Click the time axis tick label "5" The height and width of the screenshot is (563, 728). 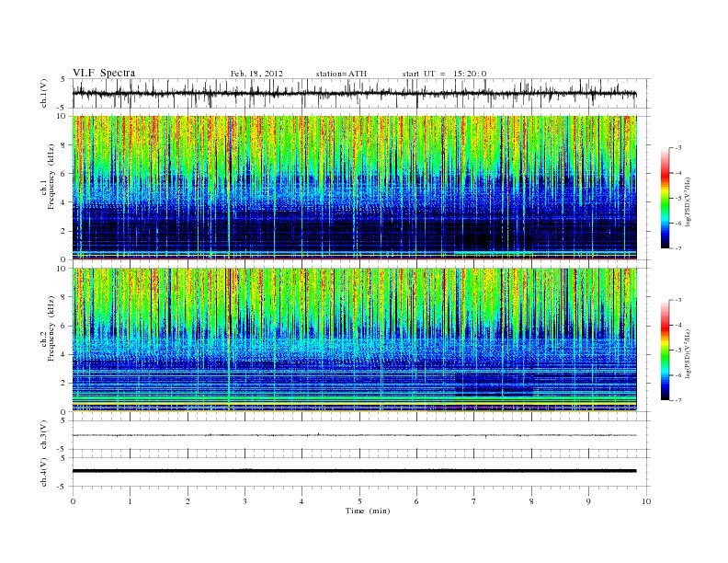[x=359, y=501]
